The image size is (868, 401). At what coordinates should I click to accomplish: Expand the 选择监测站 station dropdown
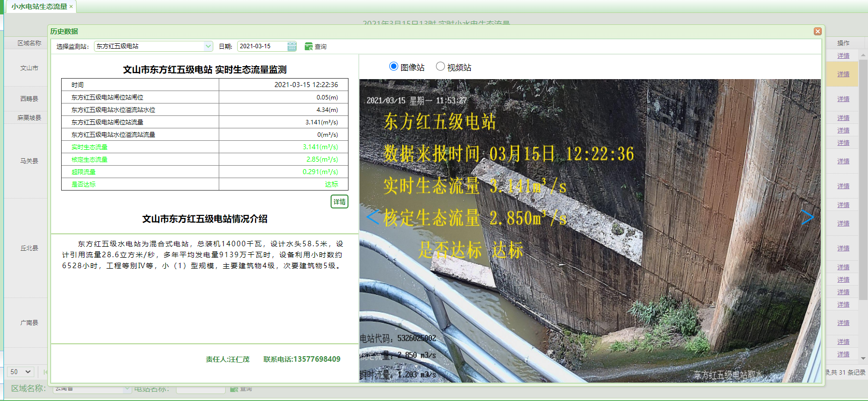tap(208, 46)
